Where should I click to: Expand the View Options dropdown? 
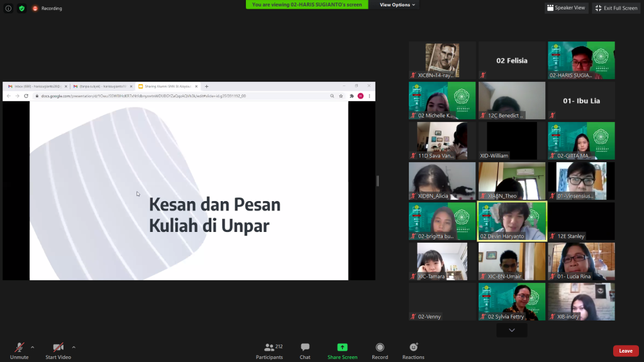point(397,4)
